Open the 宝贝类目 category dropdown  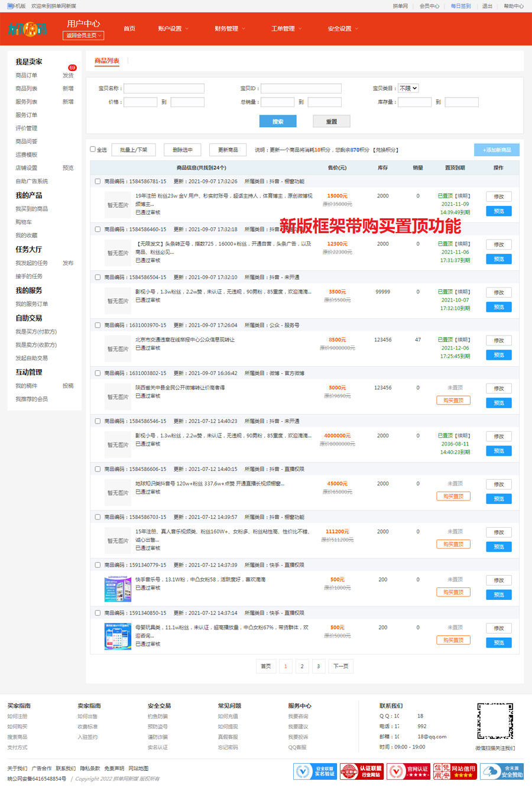click(408, 88)
